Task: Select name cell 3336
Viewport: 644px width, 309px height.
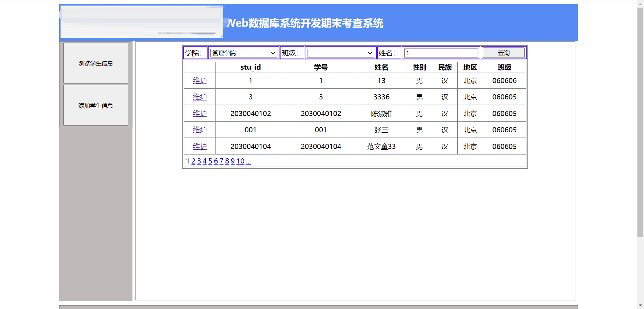Action: tap(381, 97)
